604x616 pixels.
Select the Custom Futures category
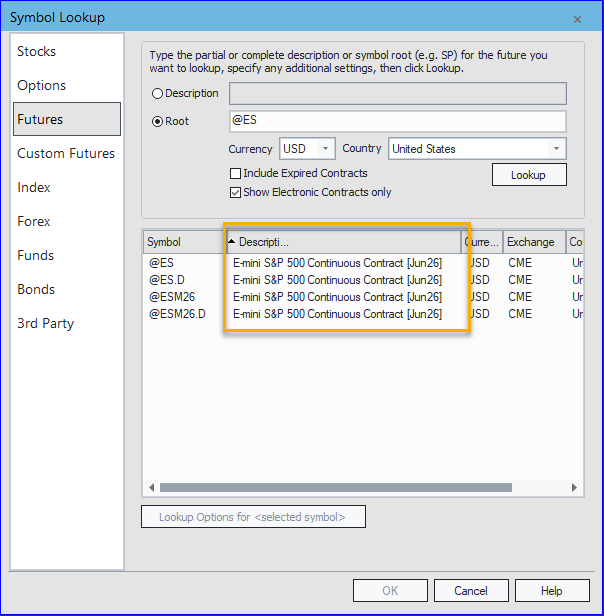click(x=66, y=153)
